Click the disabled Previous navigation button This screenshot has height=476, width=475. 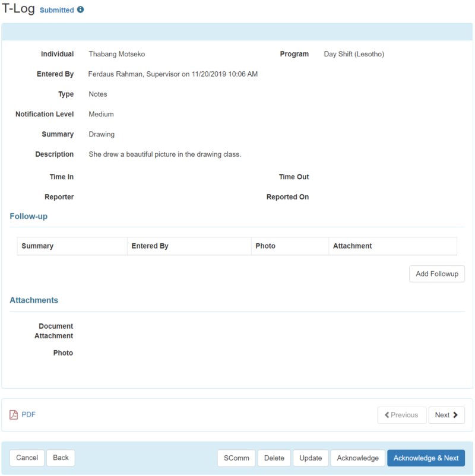[401, 415]
